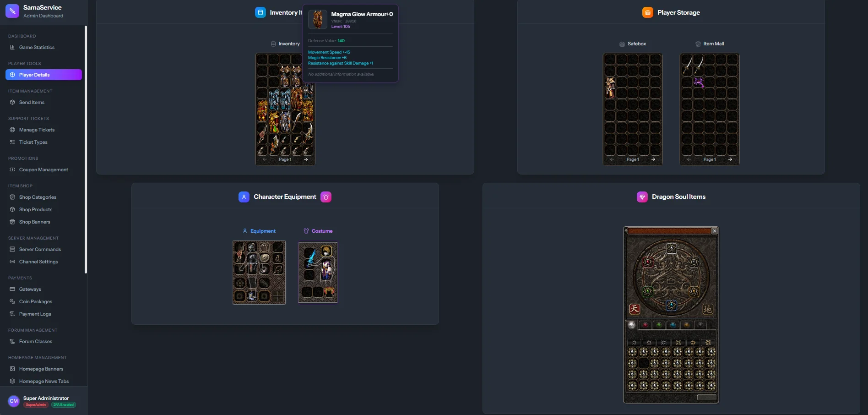Click the earrings slot in Equipment panel
The height and width of the screenshot is (415, 868).
pos(278,258)
